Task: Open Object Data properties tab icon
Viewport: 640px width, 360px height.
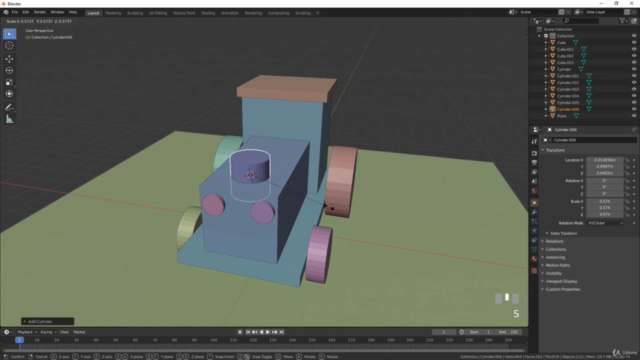Action: (534, 249)
